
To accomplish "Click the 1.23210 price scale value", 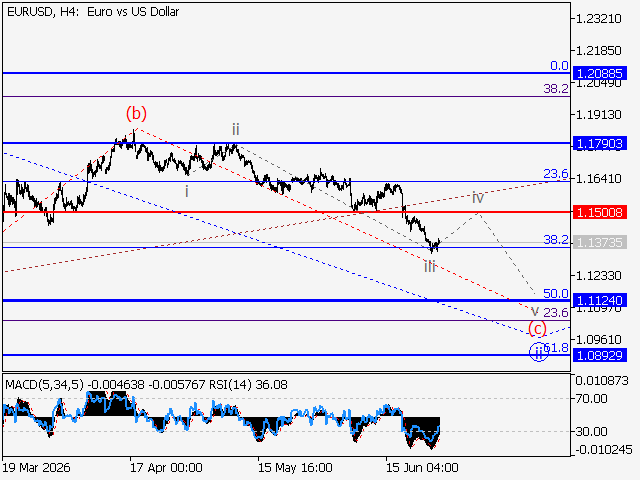I will pos(598,19).
